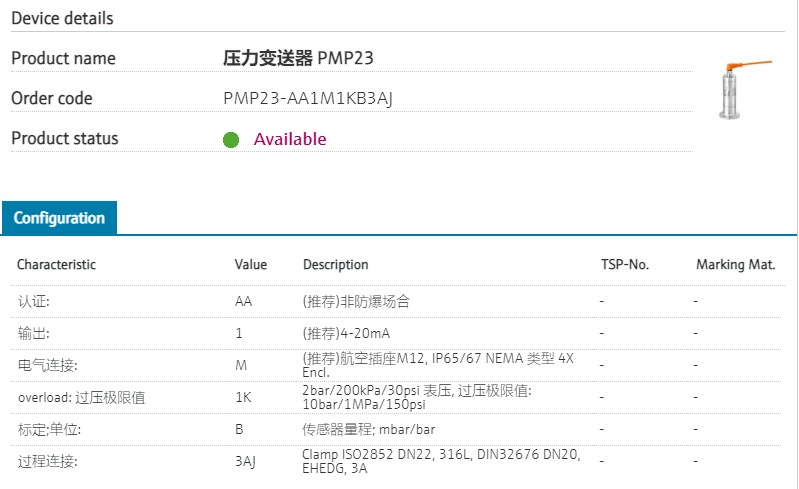Screen dimensions: 799x489
Task: Click the green Available status indicator dot
Action: click(x=231, y=140)
